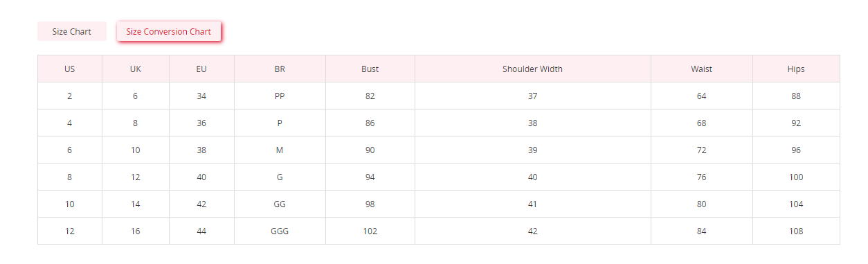The height and width of the screenshot is (264, 868).
Task: Select the Bust column header
Action: pyautogui.click(x=370, y=69)
